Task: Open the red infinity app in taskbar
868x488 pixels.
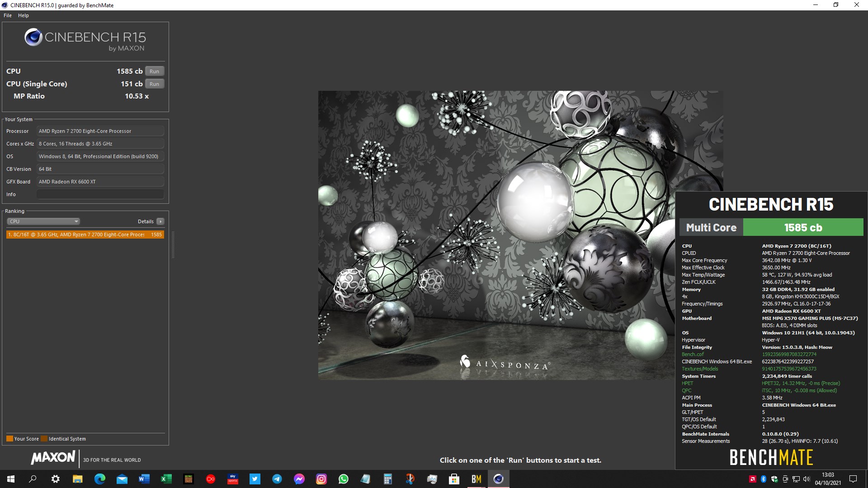Action: (210, 479)
